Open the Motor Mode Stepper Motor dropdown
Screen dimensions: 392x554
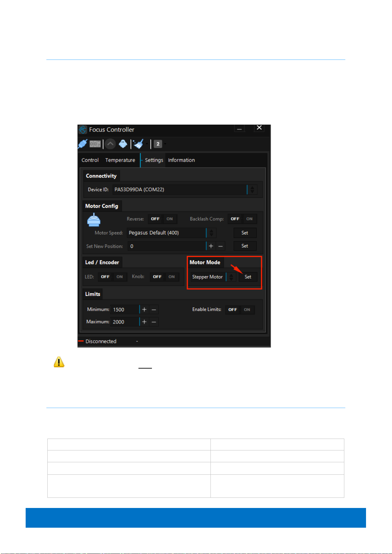tap(231, 277)
